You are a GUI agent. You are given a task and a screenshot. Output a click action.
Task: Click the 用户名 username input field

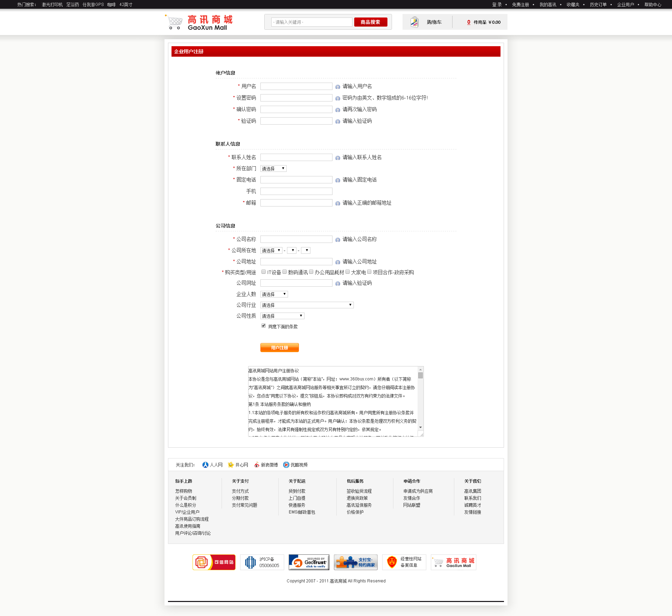point(296,86)
